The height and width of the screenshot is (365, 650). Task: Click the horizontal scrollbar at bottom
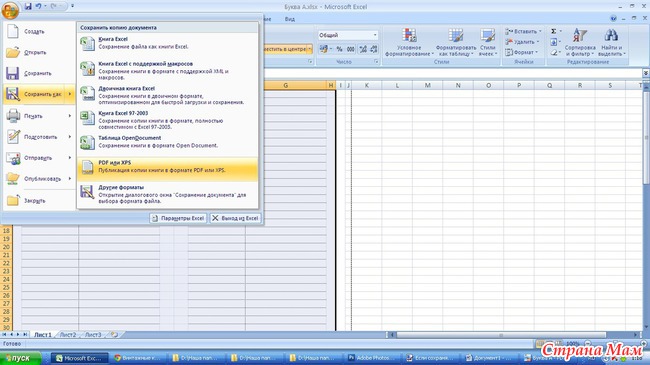coord(514,334)
